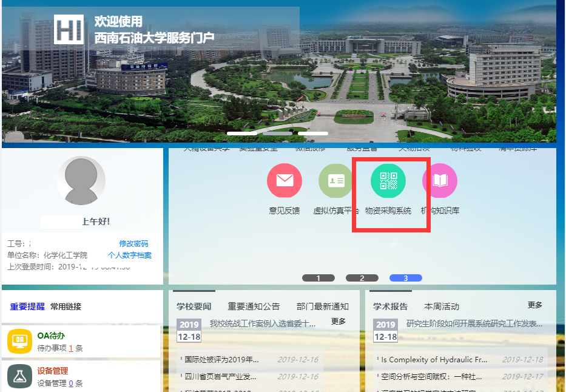Click 更多 in the 学术报告 panel
This screenshot has width=566, height=392.
(x=534, y=305)
